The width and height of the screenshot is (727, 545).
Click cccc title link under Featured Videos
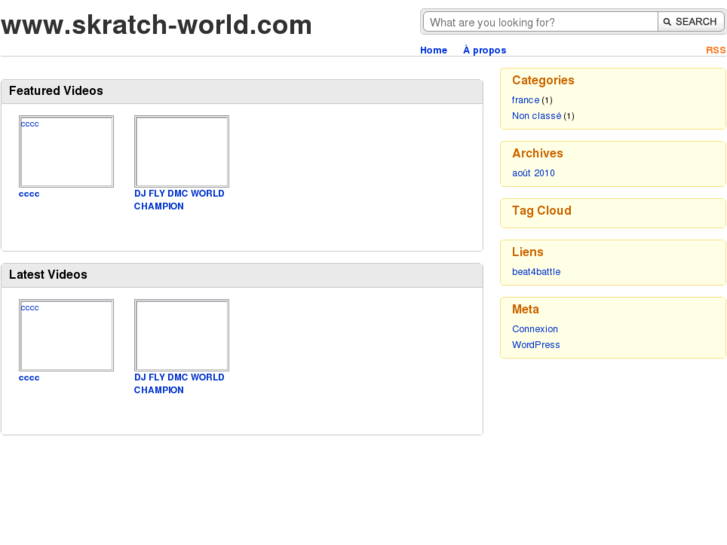[x=29, y=194]
